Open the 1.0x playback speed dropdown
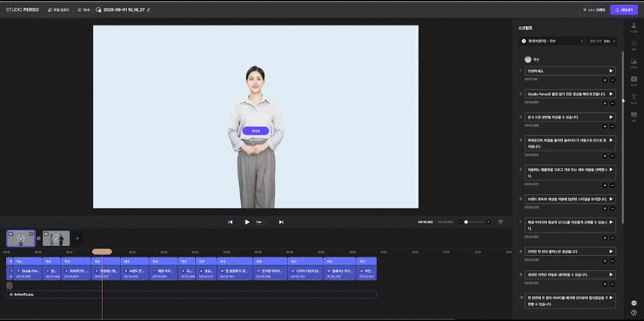This screenshot has width=644, height=321. pos(260,222)
